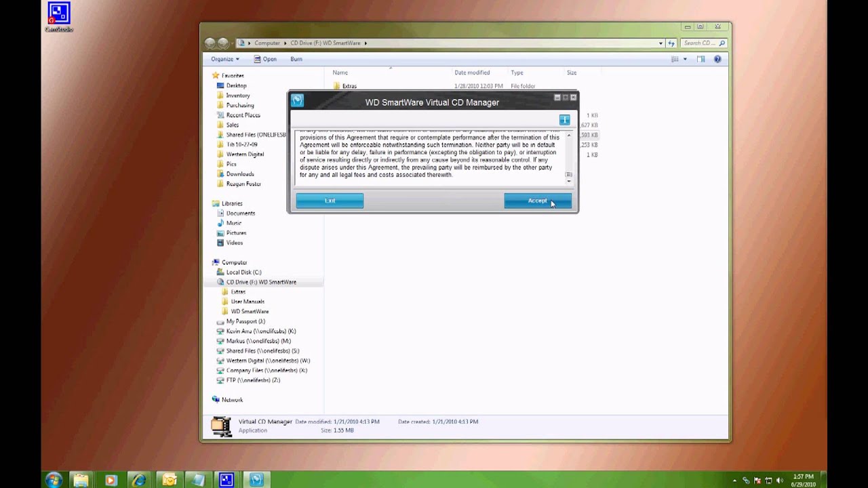Click Open in the Explorer toolbar
Screen dimensions: 868x488
265,59
